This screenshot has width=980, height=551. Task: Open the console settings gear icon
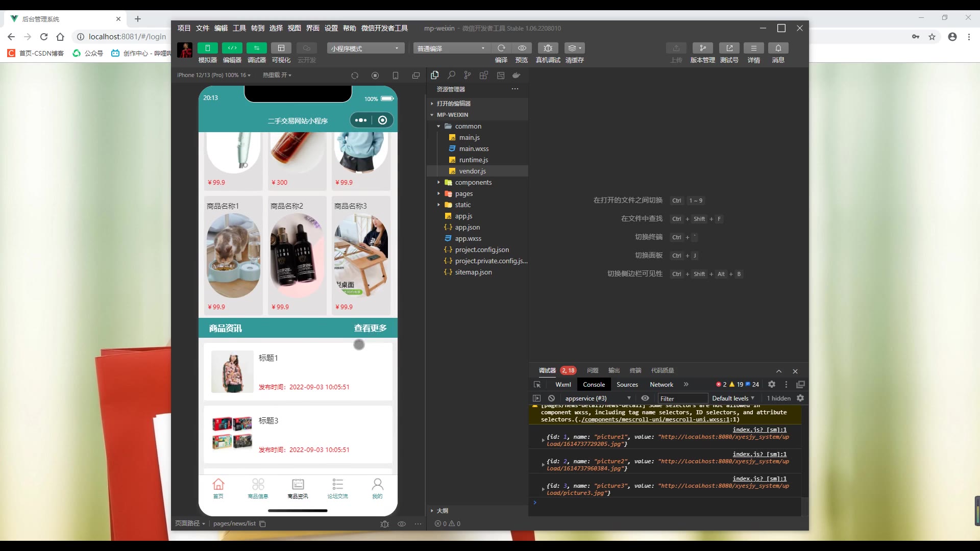point(800,398)
